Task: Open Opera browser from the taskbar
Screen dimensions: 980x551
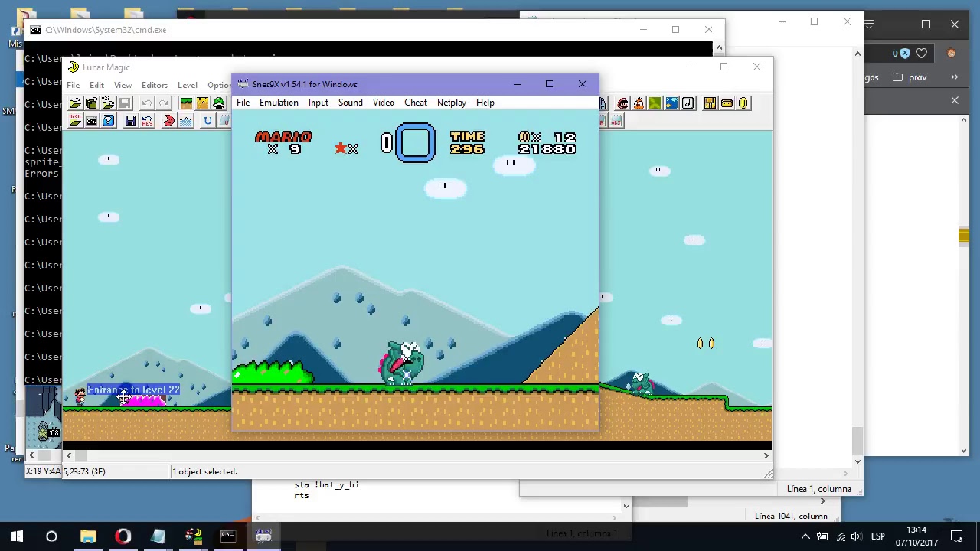Action: click(123, 536)
